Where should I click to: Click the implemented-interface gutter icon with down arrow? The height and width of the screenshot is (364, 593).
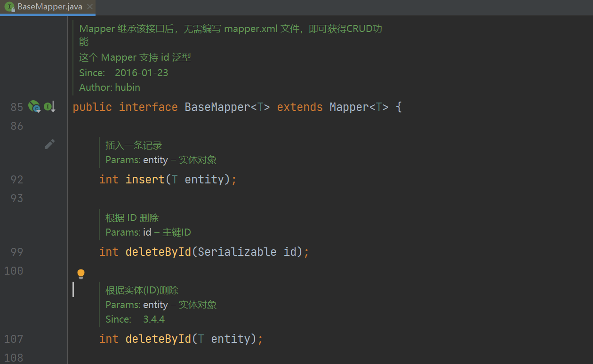49,107
